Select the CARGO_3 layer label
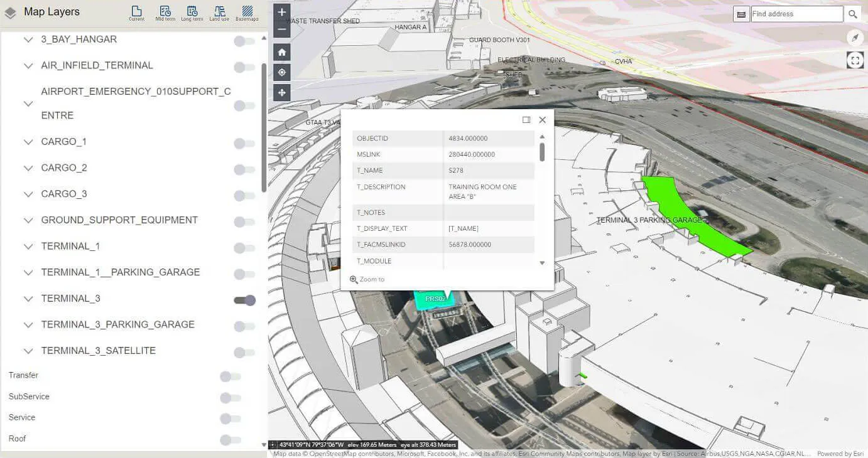 (x=64, y=194)
